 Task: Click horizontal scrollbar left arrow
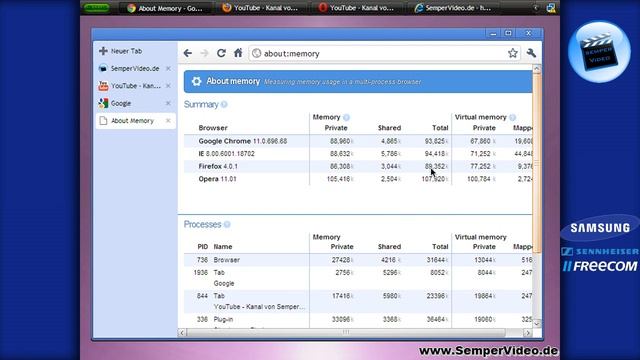pyautogui.click(x=182, y=333)
